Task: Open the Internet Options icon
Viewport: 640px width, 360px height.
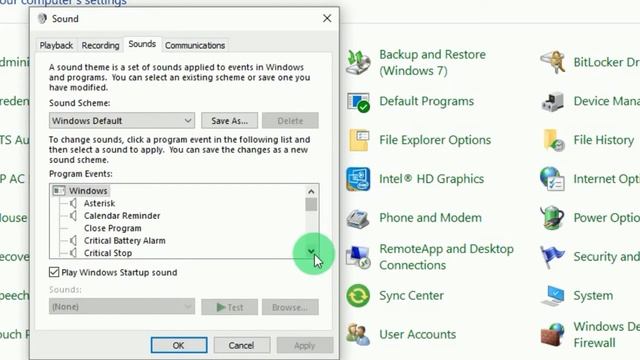Action: [x=553, y=179]
